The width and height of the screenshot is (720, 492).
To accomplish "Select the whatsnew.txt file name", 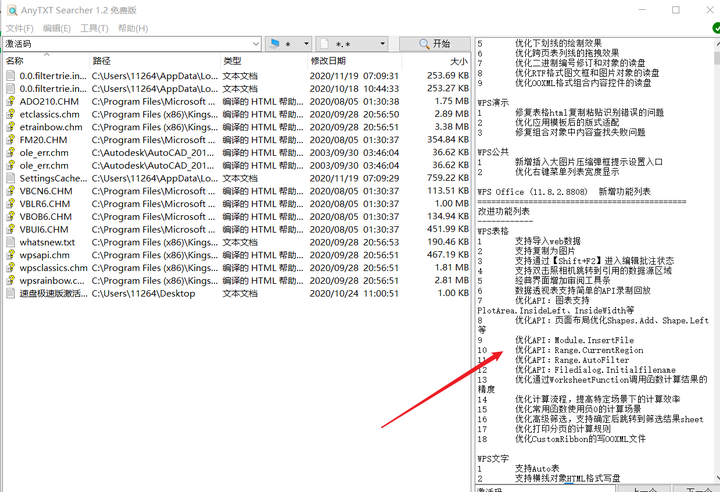I will 47,242.
